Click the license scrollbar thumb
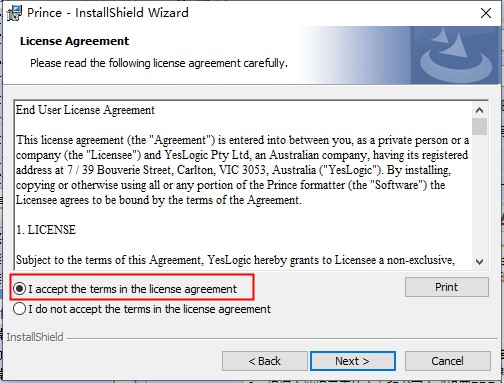Viewport: 504px width, 383px height. 479,126
